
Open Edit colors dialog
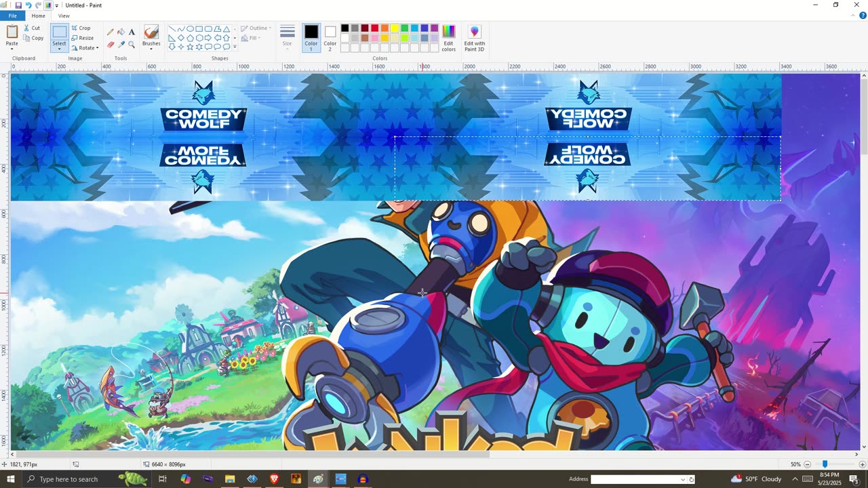coord(449,38)
